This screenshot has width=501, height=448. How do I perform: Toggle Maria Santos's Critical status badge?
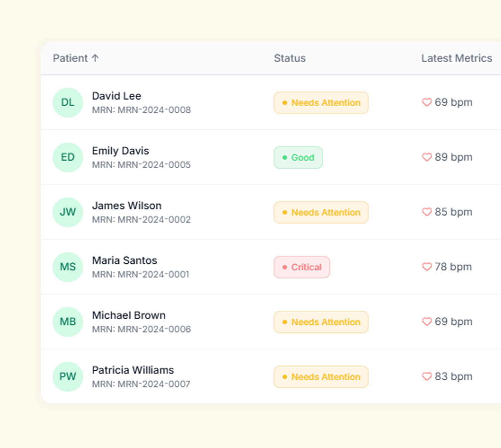click(x=301, y=267)
